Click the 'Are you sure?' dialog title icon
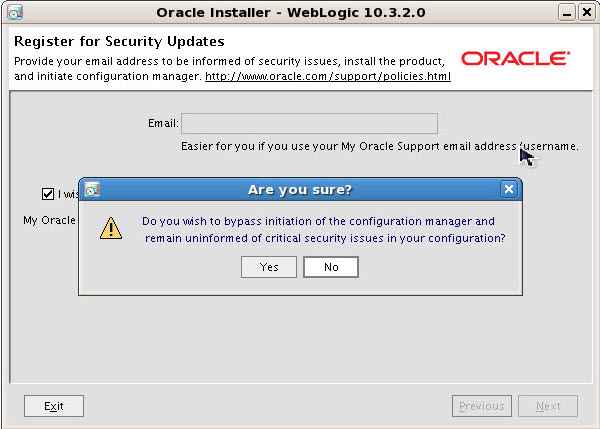Viewport: 600px width, 429px height. pyautogui.click(x=92, y=189)
